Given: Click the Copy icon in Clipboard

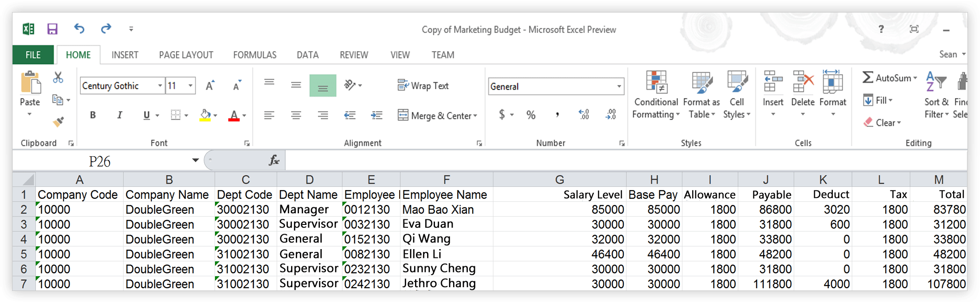Looking at the screenshot, I should click(x=58, y=100).
